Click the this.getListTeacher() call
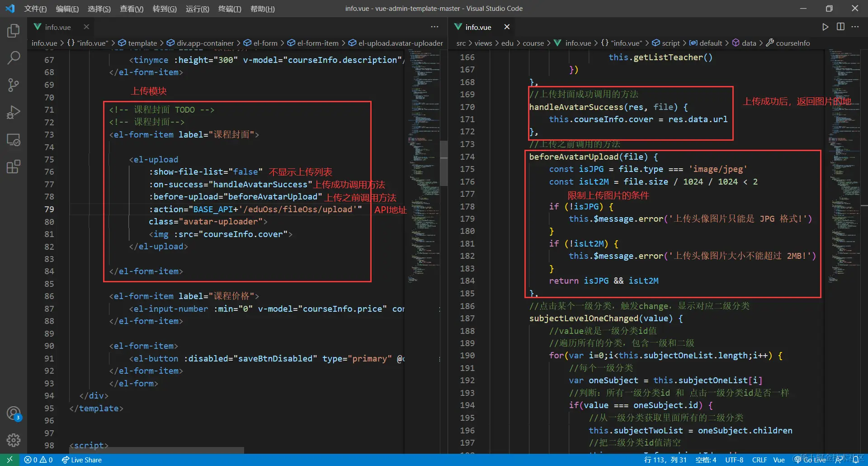868x466 pixels. click(x=660, y=57)
